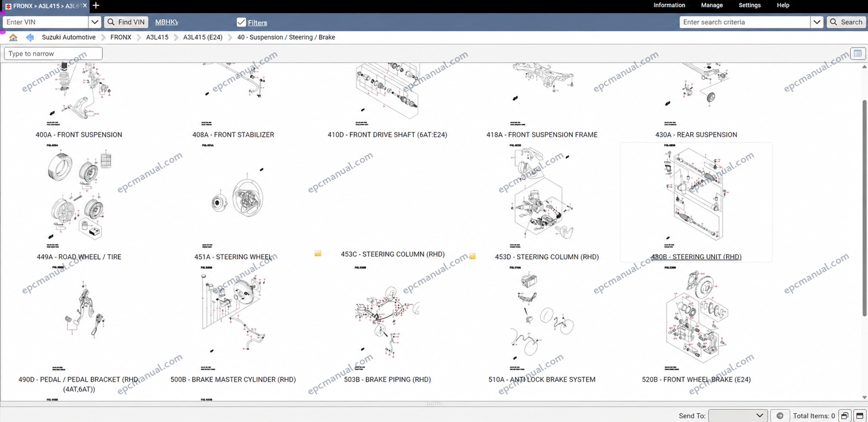This screenshot has width=868, height=422.
Task: Open yellow note icon beside 453D Steering Column
Action: coord(472,256)
